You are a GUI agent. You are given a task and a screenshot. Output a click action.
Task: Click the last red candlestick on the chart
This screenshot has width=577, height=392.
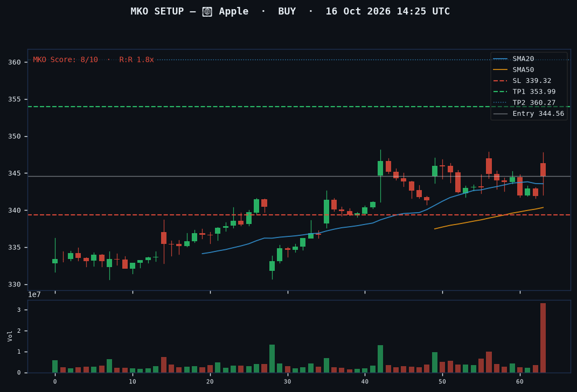click(x=543, y=170)
